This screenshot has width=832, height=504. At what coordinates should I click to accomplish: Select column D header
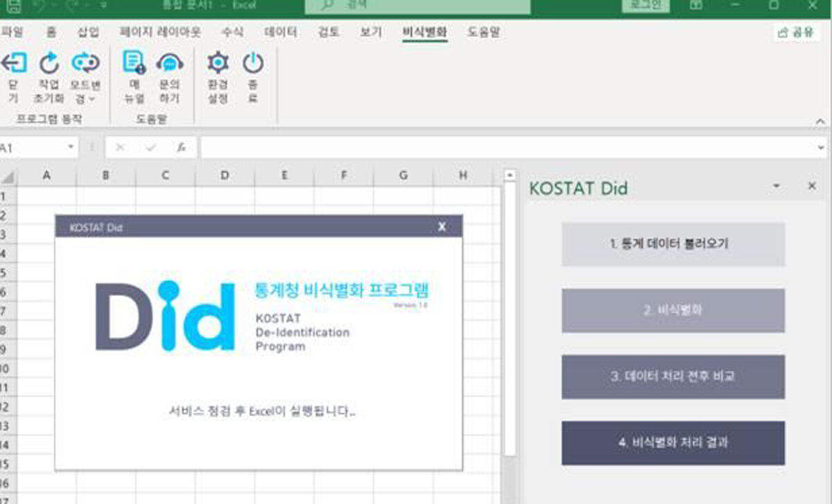[x=225, y=176]
